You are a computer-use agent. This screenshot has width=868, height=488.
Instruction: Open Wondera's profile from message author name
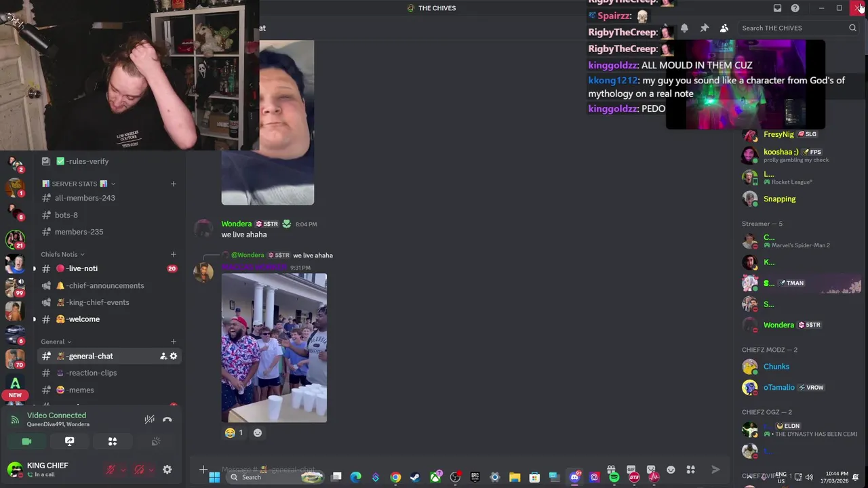pyautogui.click(x=236, y=224)
